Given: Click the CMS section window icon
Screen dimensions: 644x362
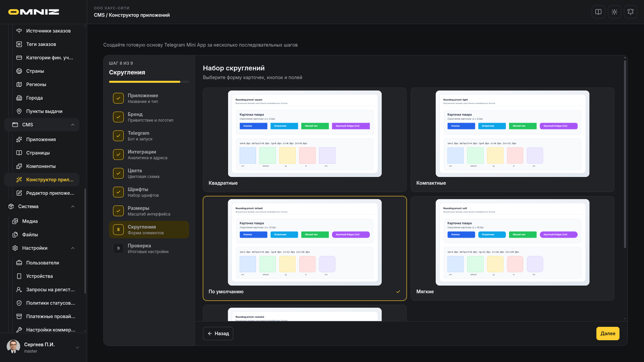Looking at the screenshot, I should click(x=15, y=125).
